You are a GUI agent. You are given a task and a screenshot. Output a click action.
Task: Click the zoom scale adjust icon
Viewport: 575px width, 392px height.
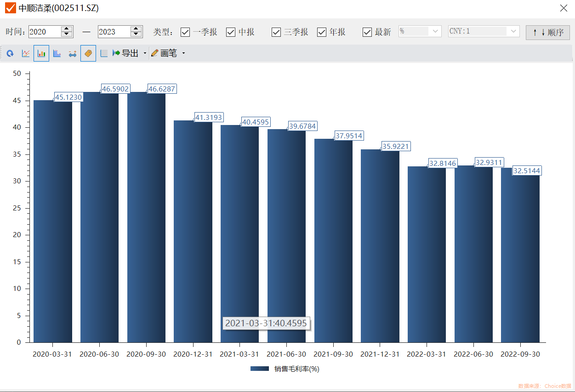(73, 54)
